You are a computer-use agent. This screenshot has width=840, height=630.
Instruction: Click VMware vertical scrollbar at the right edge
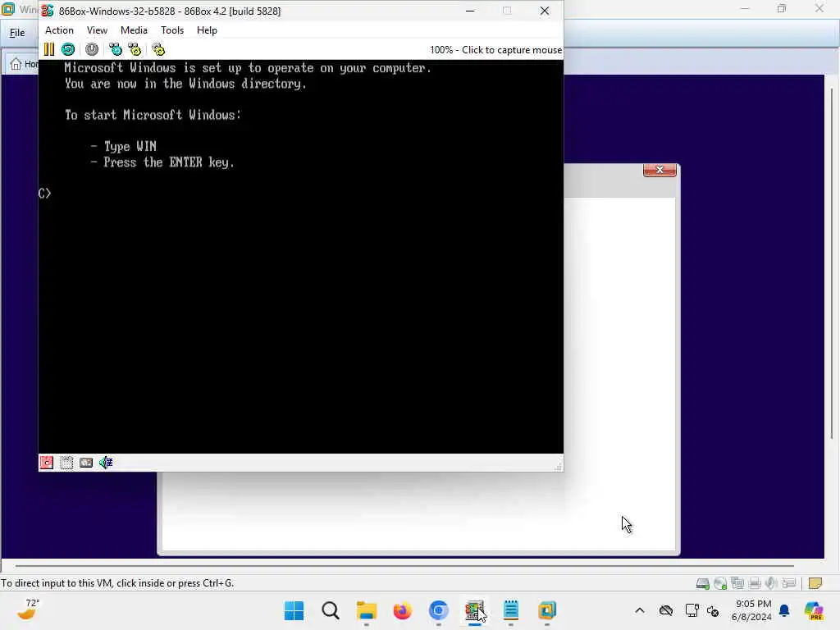[x=832, y=262]
